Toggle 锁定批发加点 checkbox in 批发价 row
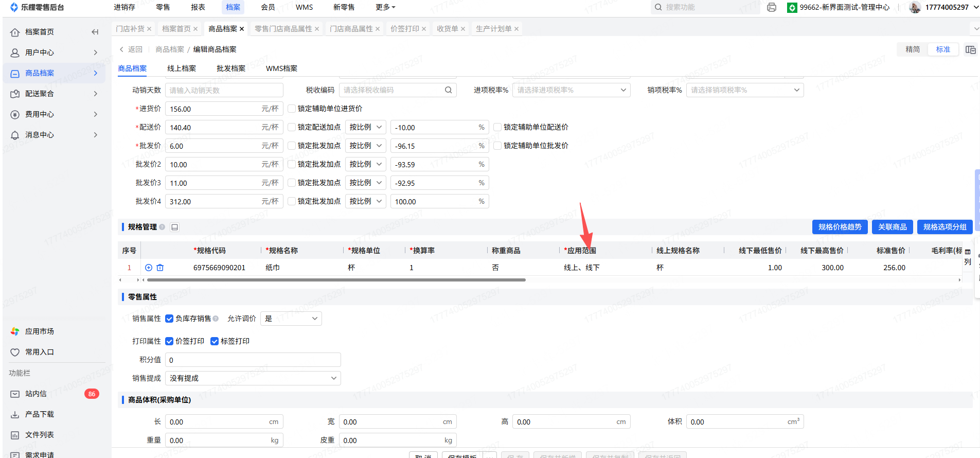 [292, 146]
